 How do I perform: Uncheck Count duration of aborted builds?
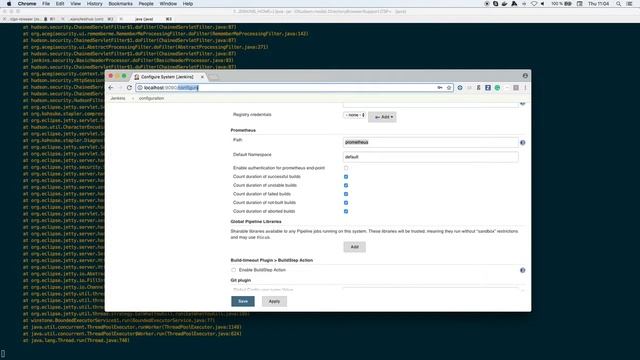point(346,211)
